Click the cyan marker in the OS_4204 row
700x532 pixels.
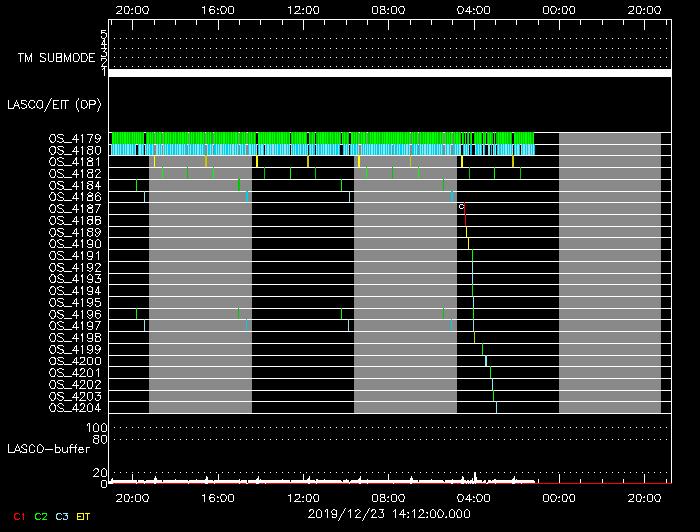point(496,407)
